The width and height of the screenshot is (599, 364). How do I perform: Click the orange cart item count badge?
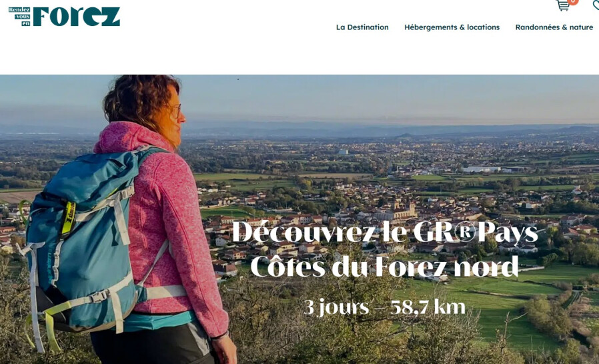coord(573,1)
